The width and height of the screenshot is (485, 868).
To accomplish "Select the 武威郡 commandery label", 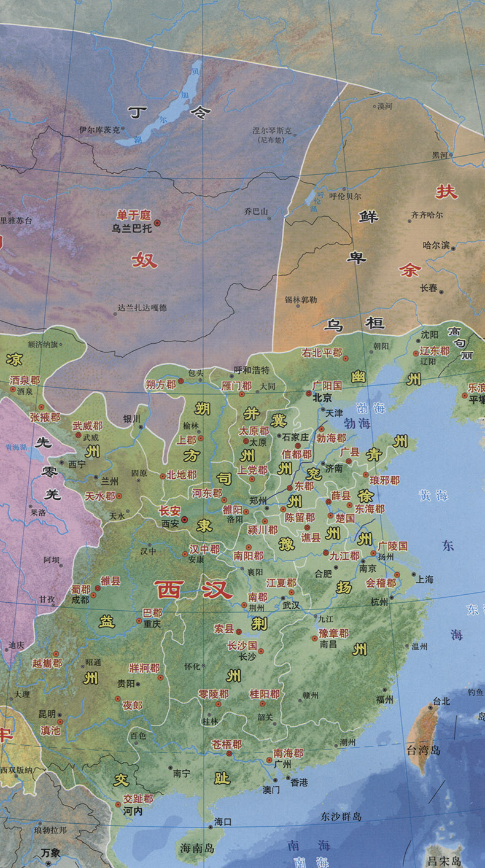I will click(88, 425).
